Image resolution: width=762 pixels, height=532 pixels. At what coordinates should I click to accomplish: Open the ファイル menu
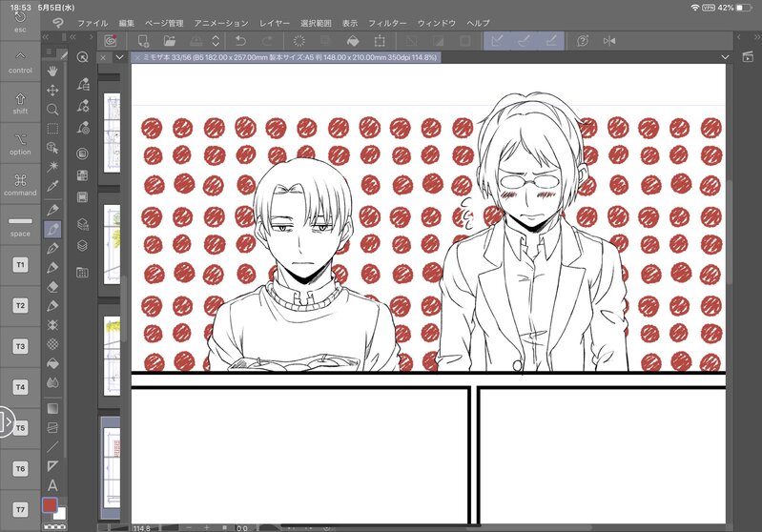(x=93, y=23)
